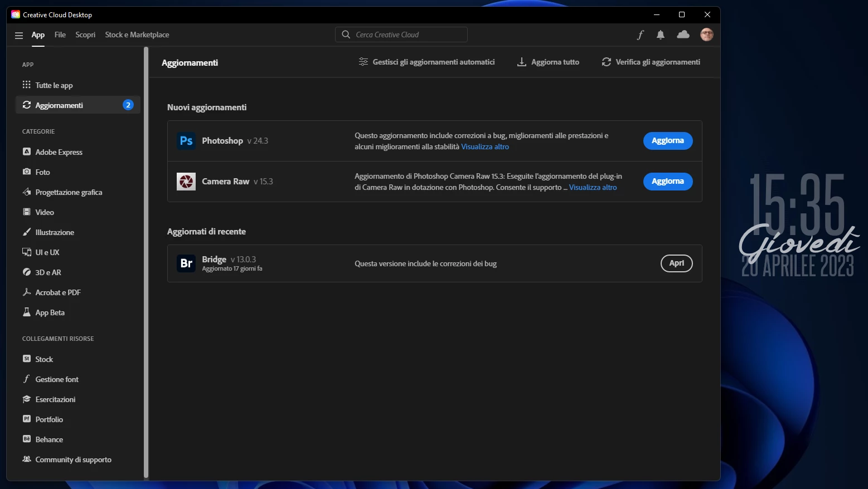Maximize the Creative Cloud Desktop window
The image size is (868, 489).
coord(682,14)
